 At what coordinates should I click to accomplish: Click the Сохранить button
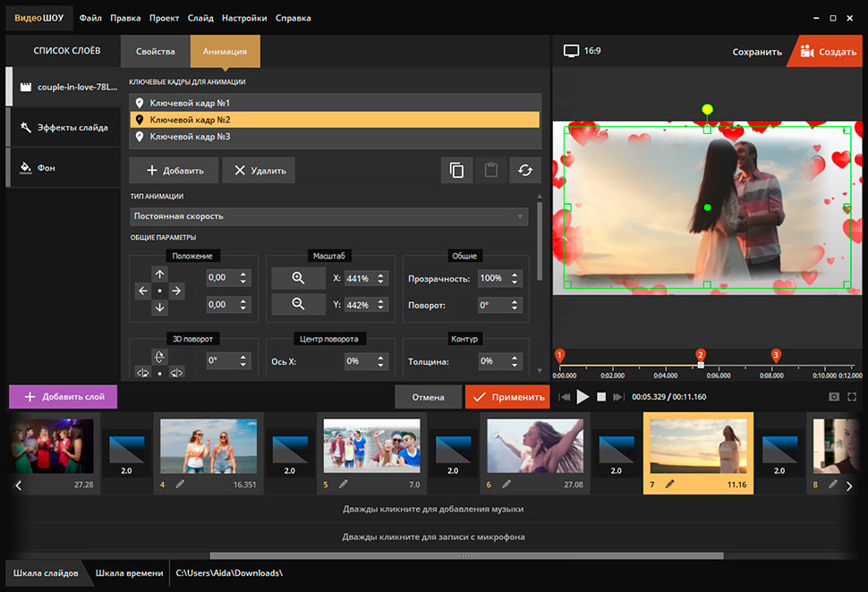pyautogui.click(x=757, y=52)
